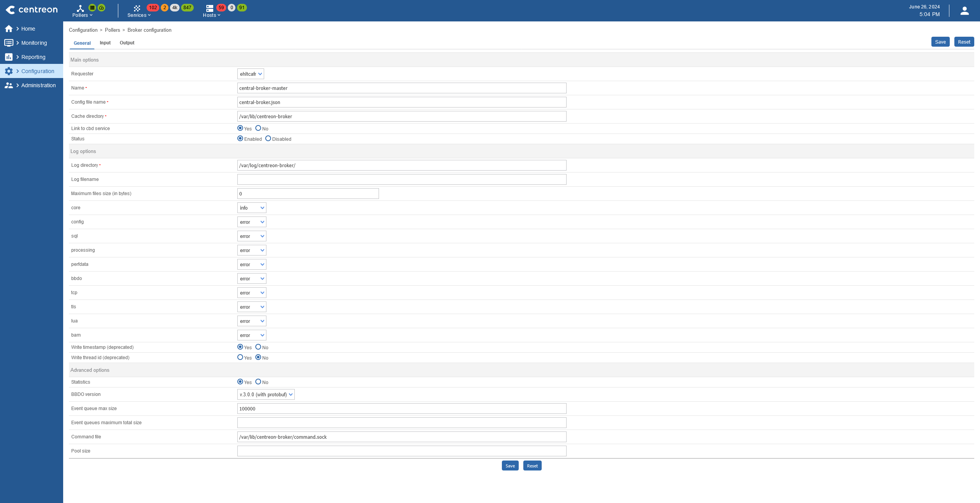Open the bam log level dropdown
Image resolution: width=980 pixels, height=503 pixels.
tap(252, 335)
